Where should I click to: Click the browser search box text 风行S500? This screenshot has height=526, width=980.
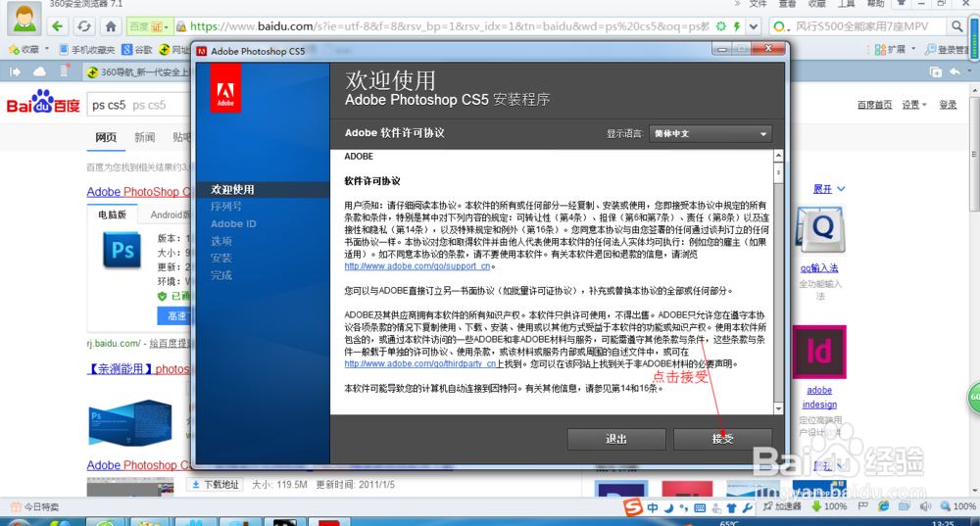tap(861, 26)
